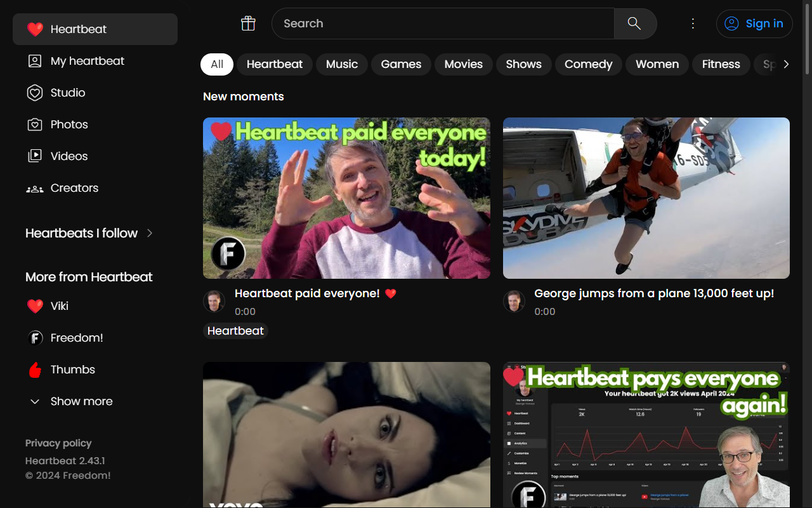Click the magnifier search button
Viewport: 812px width, 508px height.
coord(634,23)
